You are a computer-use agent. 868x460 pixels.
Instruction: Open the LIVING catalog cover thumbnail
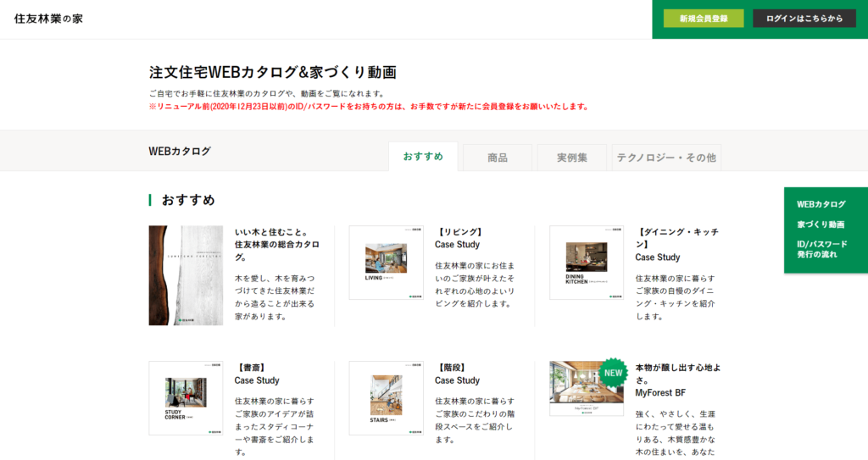[x=387, y=263]
